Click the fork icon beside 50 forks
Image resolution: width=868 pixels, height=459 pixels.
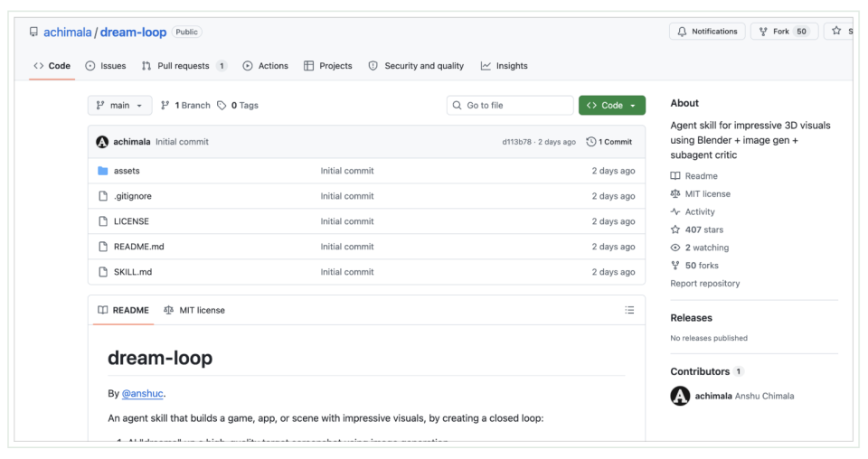pos(675,266)
